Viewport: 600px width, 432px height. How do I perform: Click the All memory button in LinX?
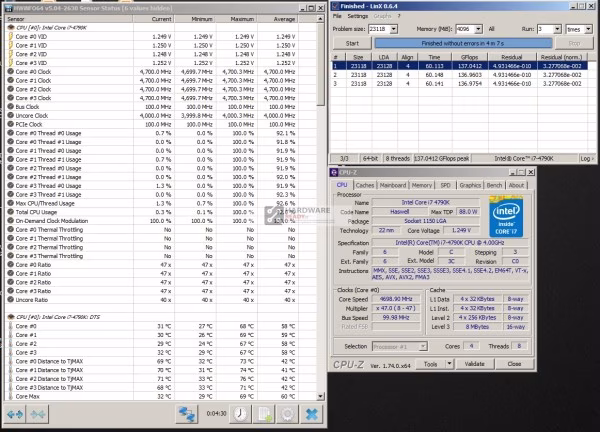point(491,29)
